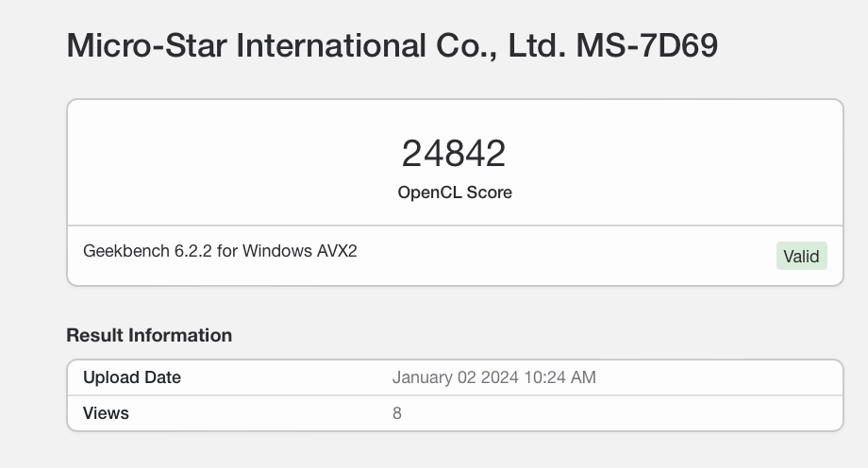Click the green Valid badge

click(801, 256)
